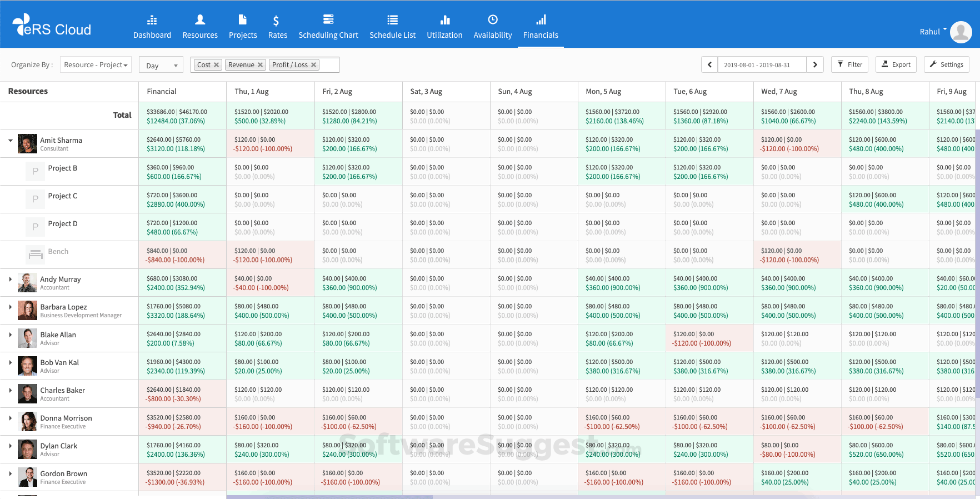Viewport: 980px width, 499px height.
Task: Remove the Revenue tag filter
Action: pos(260,65)
